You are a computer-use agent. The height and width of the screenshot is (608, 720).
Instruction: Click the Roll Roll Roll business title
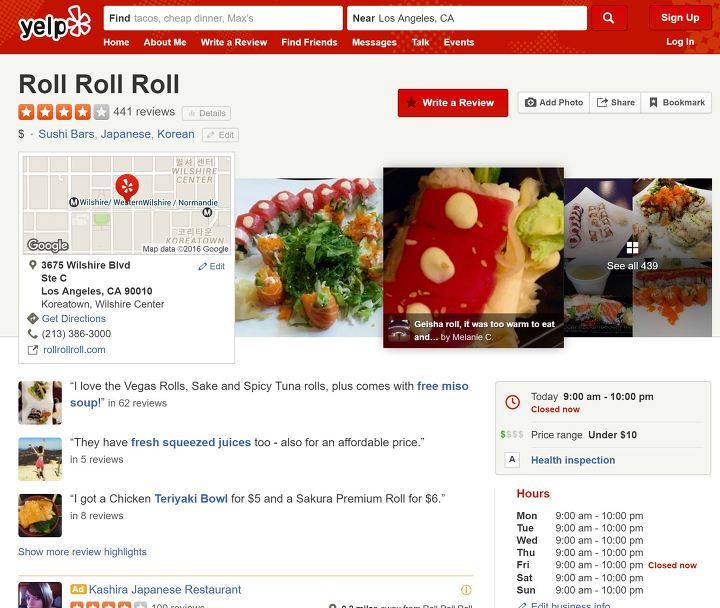tap(99, 84)
